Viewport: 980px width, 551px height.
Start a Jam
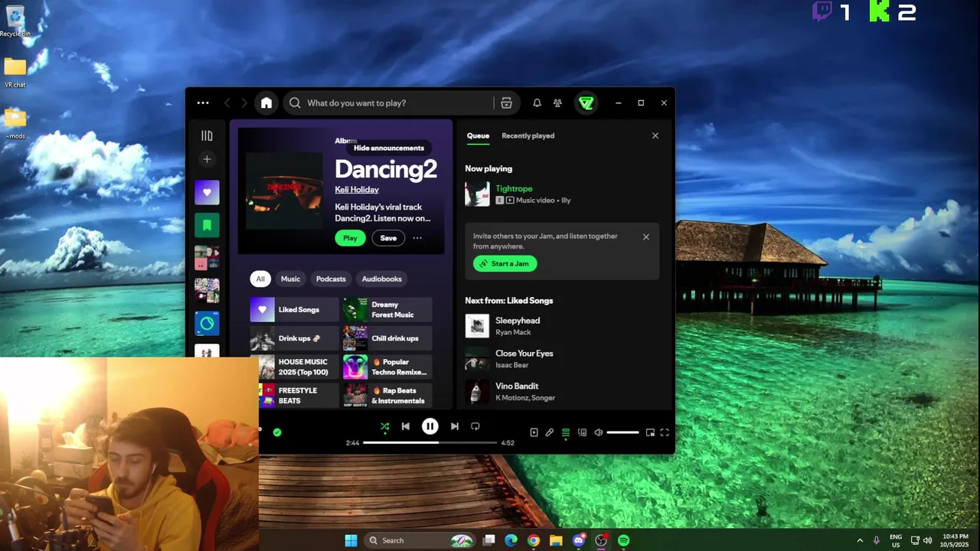(x=505, y=263)
